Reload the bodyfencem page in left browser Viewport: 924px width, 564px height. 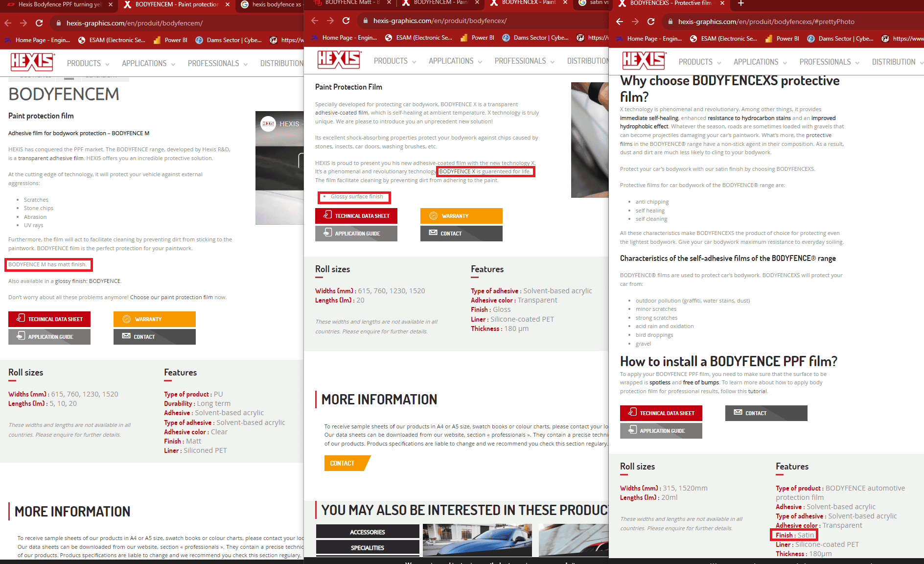point(39,23)
